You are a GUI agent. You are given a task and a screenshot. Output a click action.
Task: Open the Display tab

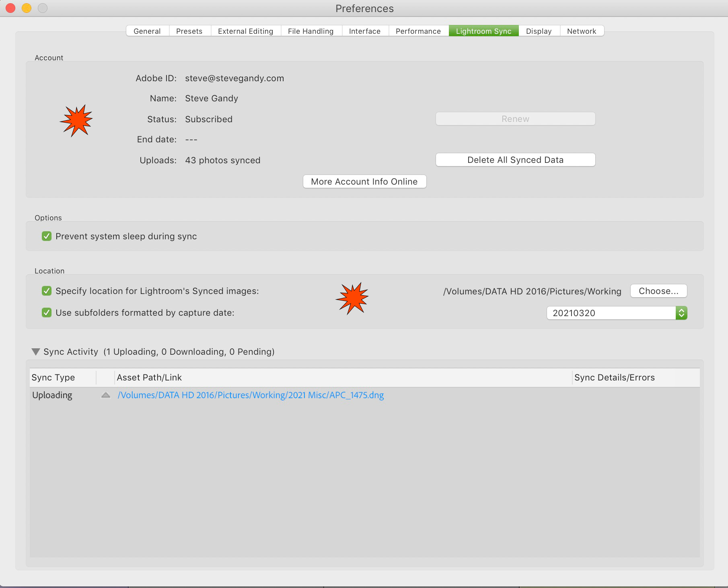point(539,31)
